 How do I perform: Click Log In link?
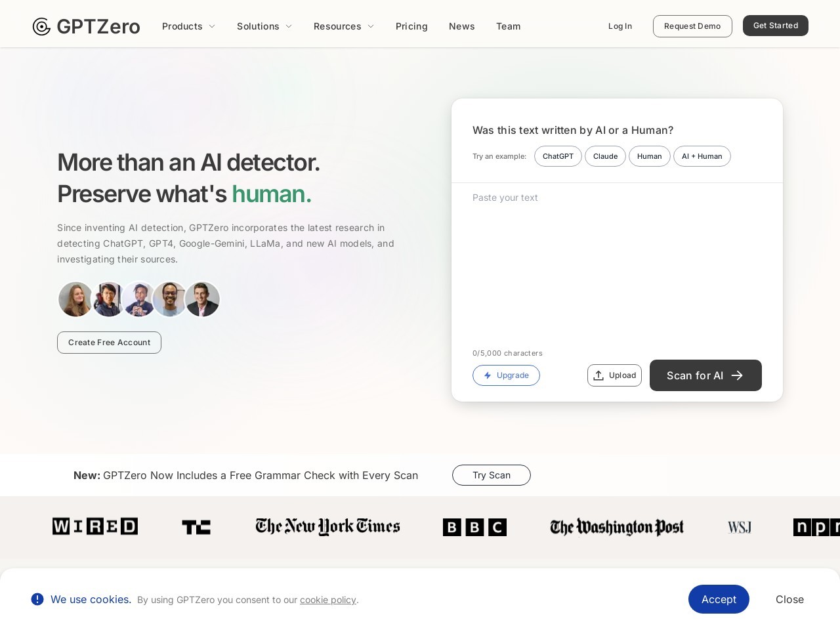coord(620,26)
